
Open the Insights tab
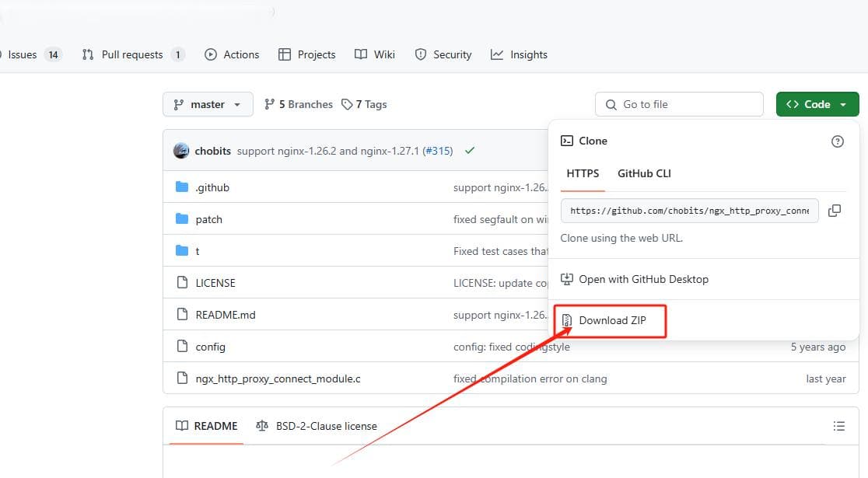click(x=520, y=54)
